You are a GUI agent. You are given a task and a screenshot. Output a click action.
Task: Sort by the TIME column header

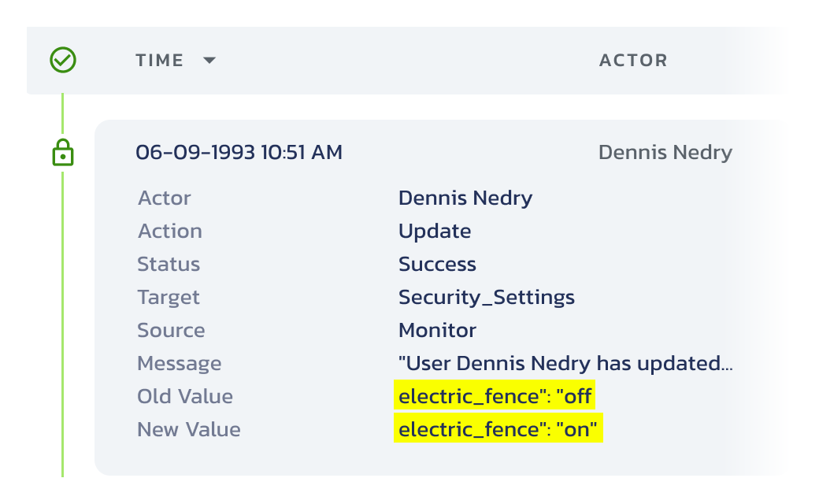tap(160, 61)
